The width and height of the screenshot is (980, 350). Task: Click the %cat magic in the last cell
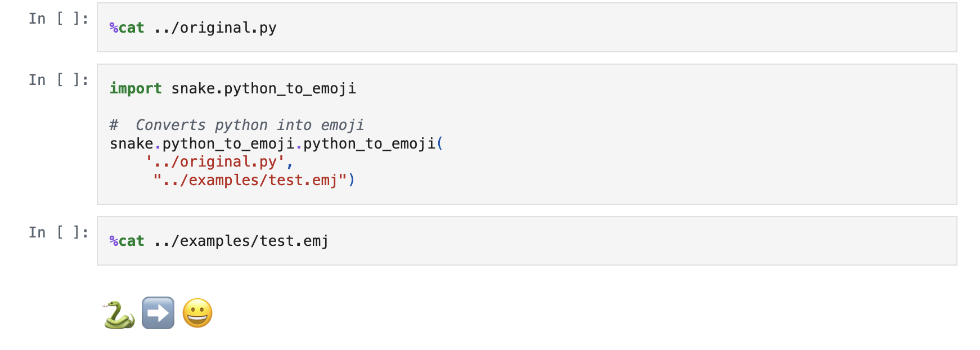127,241
